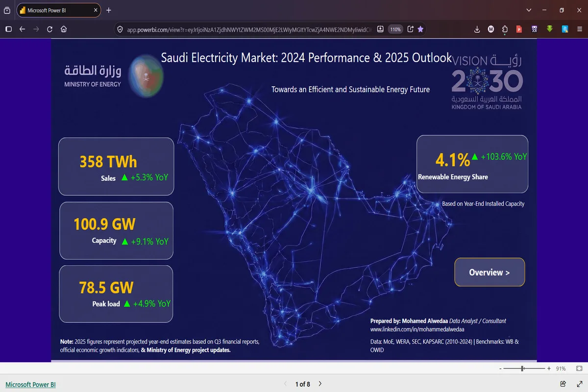This screenshot has width=588, height=392.
Task: Open the workspace icon in top-left corner
Action: tap(7, 10)
